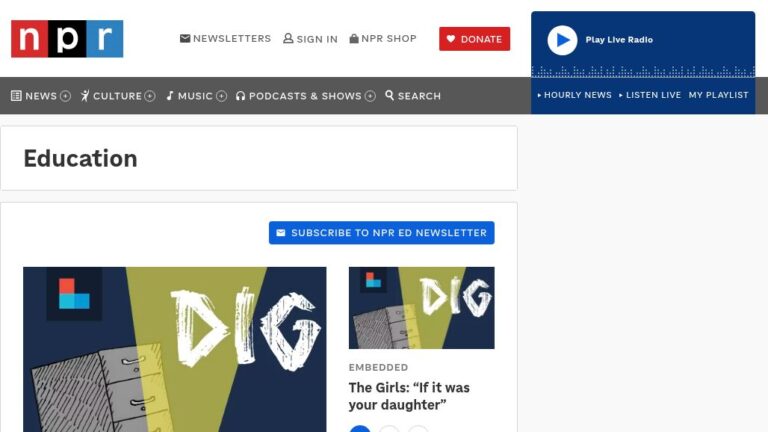This screenshot has height=432, width=768.
Task: Click the newspaper icon beside News
Action: click(16, 96)
